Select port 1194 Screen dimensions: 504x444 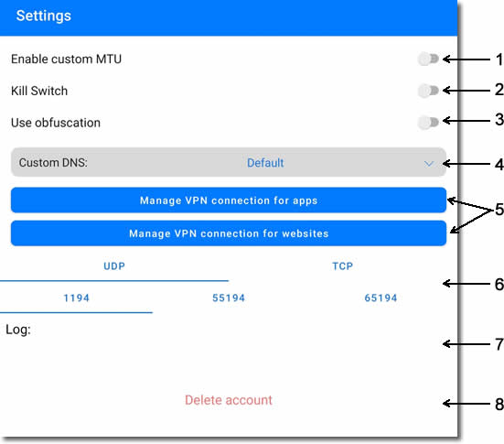pos(76,298)
